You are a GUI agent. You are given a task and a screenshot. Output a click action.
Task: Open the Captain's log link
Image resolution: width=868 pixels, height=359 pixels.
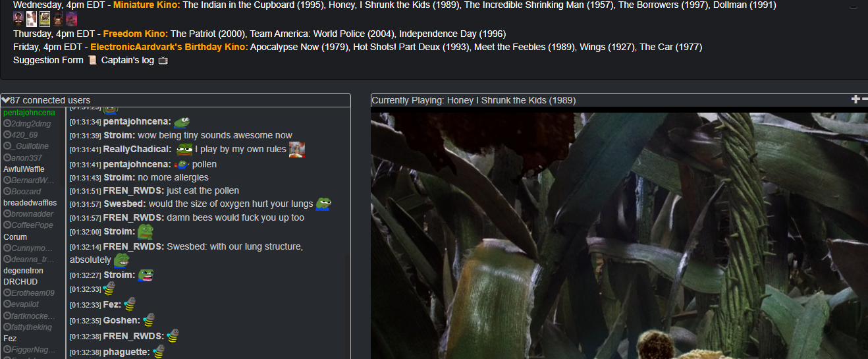coord(127,60)
